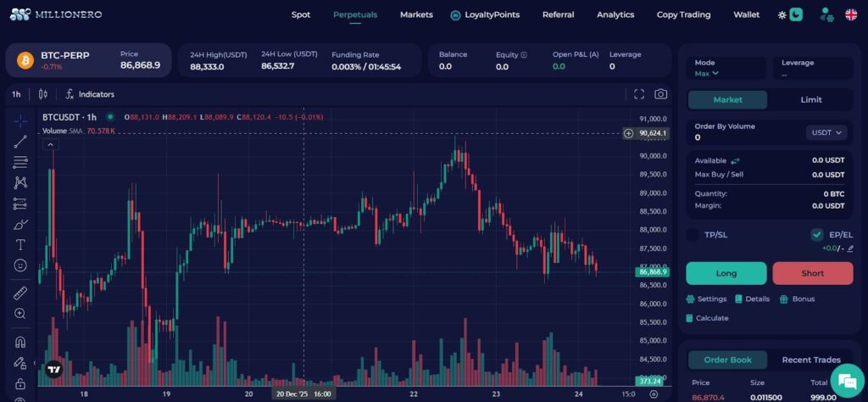Uncheck the EP/EL checkbox

pyautogui.click(x=816, y=235)
